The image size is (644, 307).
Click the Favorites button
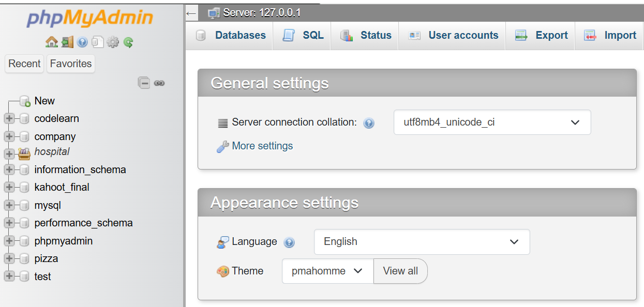pyautogui.click(x=71, y=64)
